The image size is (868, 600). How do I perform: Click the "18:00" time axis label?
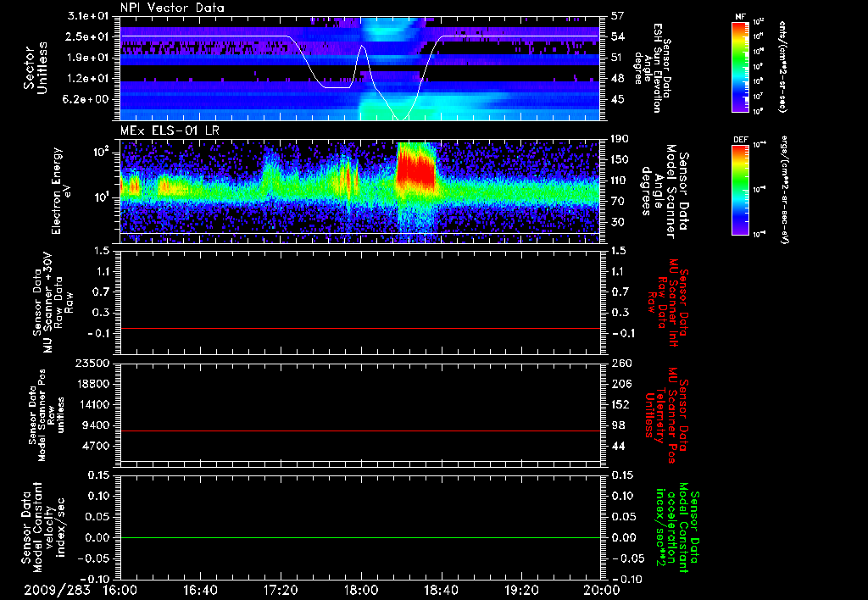click(361, 590)
